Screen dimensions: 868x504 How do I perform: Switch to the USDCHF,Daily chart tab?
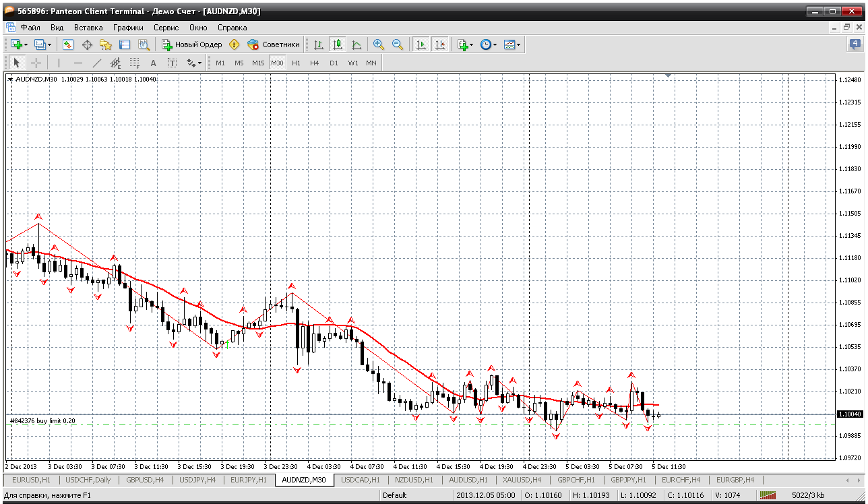pyautogui.click(x=89, y=480)
